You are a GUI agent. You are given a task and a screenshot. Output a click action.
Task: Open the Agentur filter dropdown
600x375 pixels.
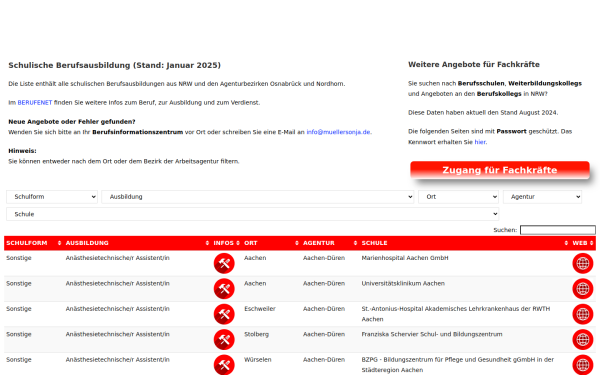pos(542,197)
